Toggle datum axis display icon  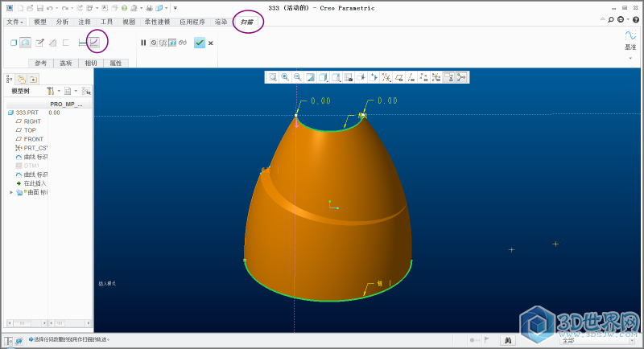pyautogui.click(x=411, y=77)
